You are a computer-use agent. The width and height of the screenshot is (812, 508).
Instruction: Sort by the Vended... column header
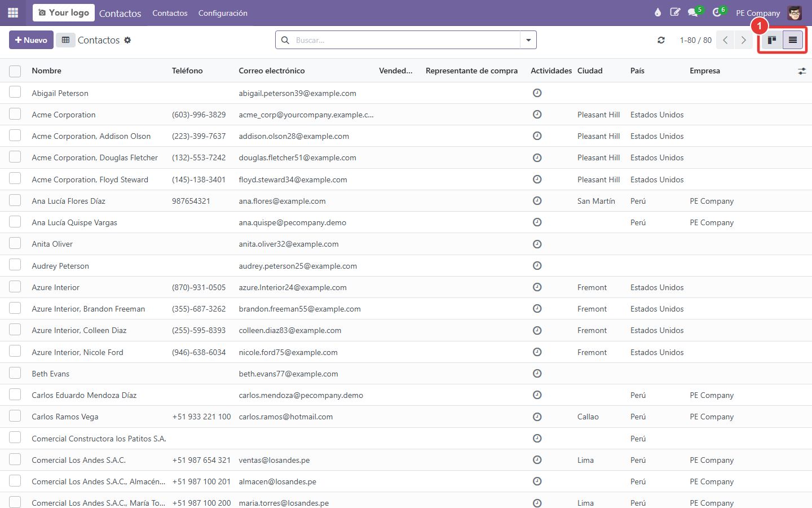point(396,71)
